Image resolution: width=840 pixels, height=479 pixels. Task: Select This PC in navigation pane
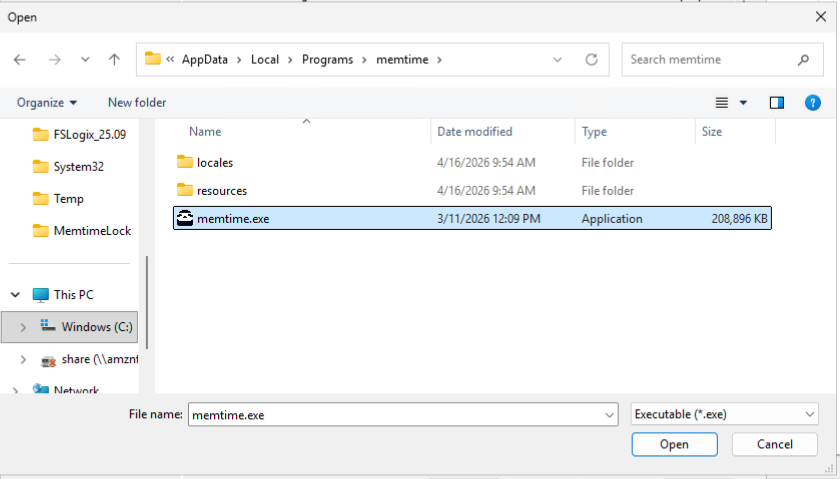(63, 295)
